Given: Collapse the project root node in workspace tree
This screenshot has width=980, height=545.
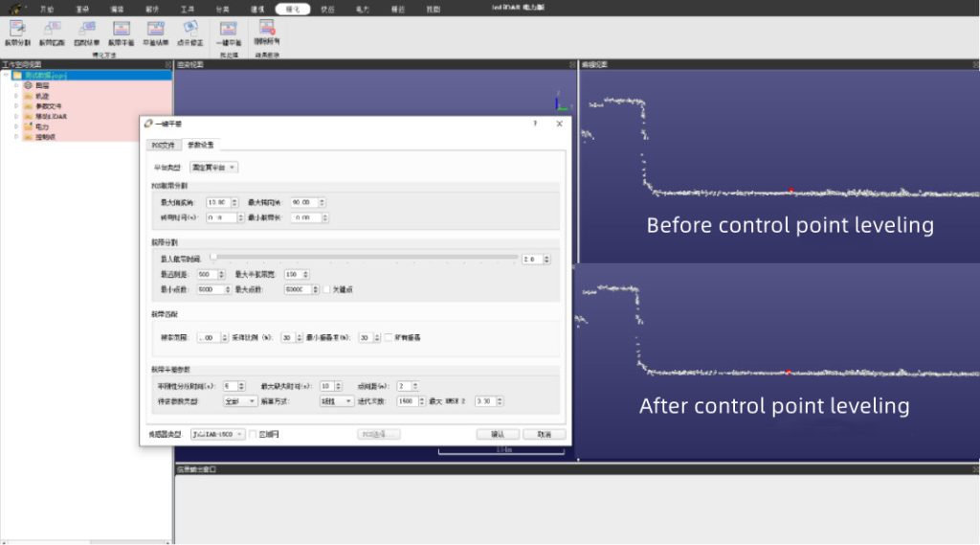Looking at the screenshot, I should (7, 75).
